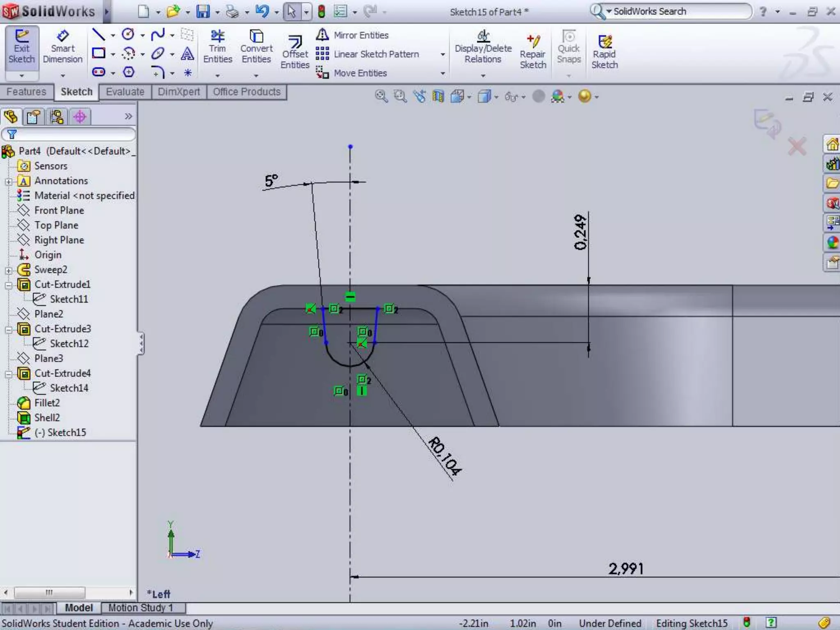Toggle the rebuild traffic light in the status bar
The width and height of the screenshot is (840, 630).
click(746, 623)
